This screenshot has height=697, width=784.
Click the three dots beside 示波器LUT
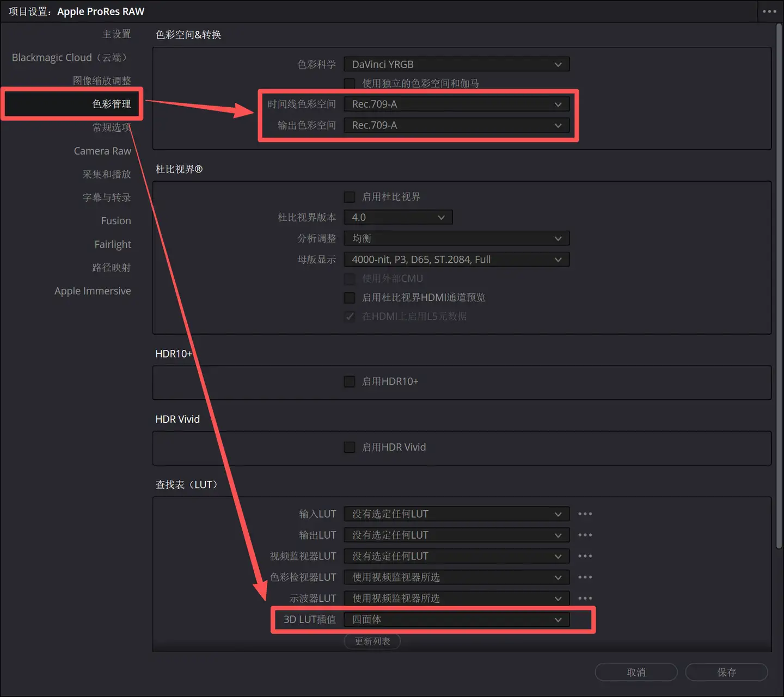(x=585, y=598)
